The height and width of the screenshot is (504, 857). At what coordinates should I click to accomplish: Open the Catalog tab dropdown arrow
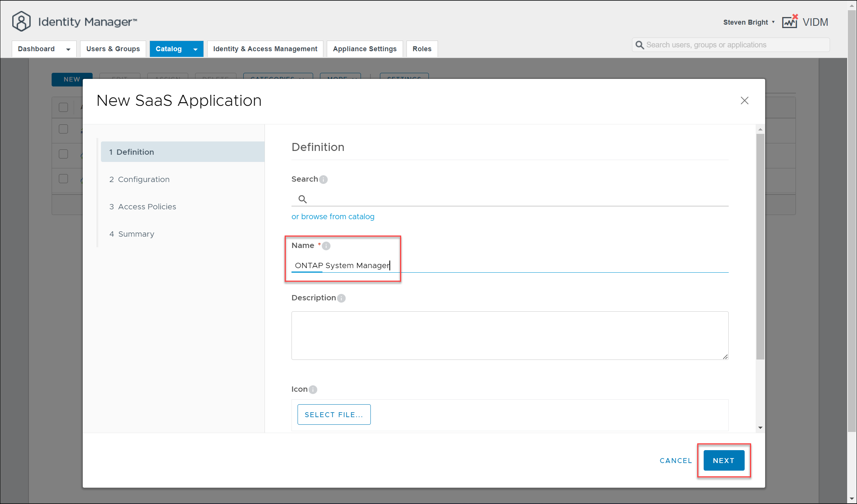(x=195, y=49)
